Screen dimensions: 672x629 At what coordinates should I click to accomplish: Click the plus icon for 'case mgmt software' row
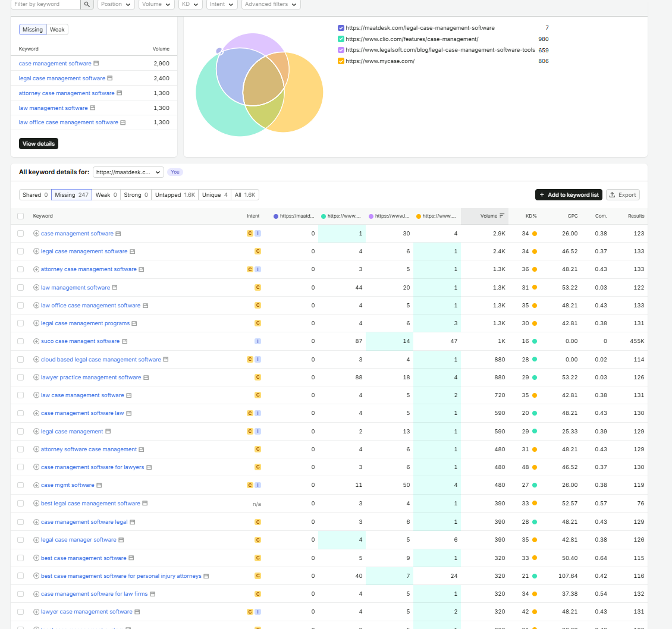[36, 485]
